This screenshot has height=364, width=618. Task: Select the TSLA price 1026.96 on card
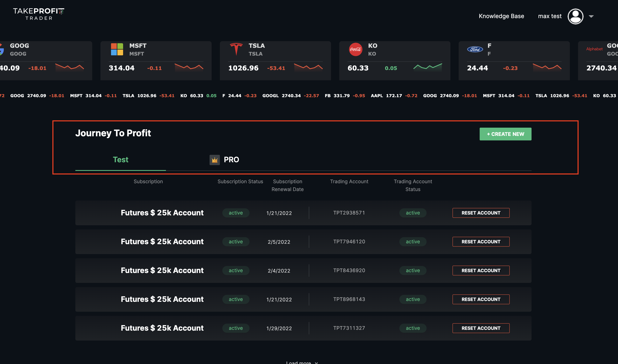(243, 68)
